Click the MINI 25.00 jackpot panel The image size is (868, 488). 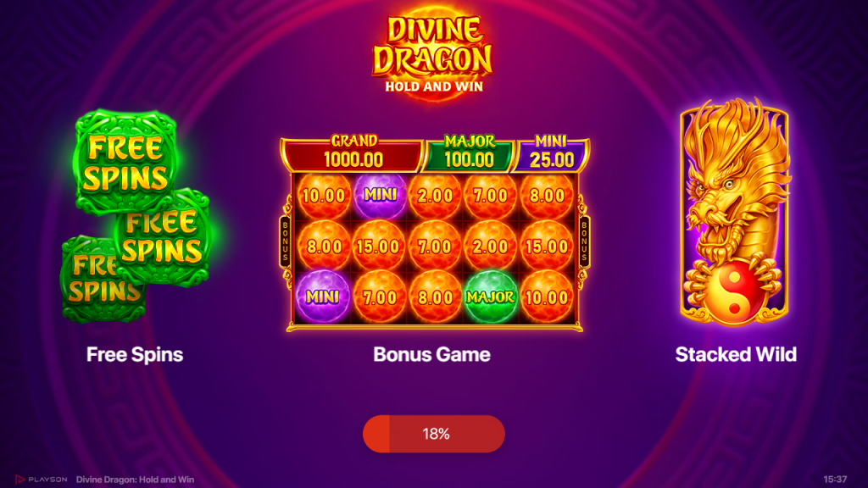(551, 154)
